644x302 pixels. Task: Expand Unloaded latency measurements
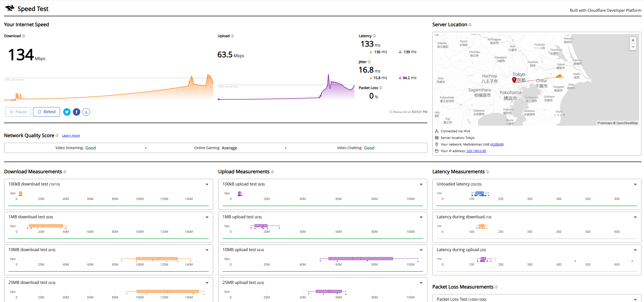point(635,184)
